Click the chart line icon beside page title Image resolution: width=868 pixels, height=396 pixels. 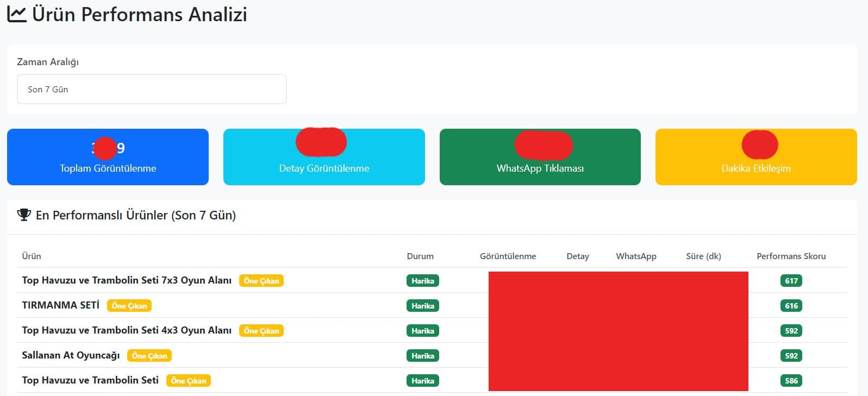click(16, 14)
